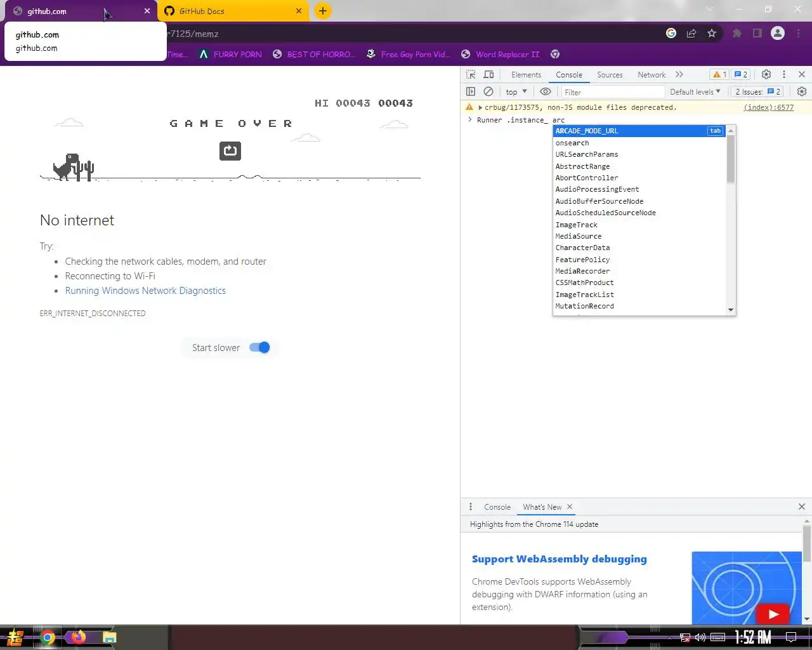Screen dimensions: 812x650
Task: Open the extensions puzzle icon
Action: tap(737, 33)
